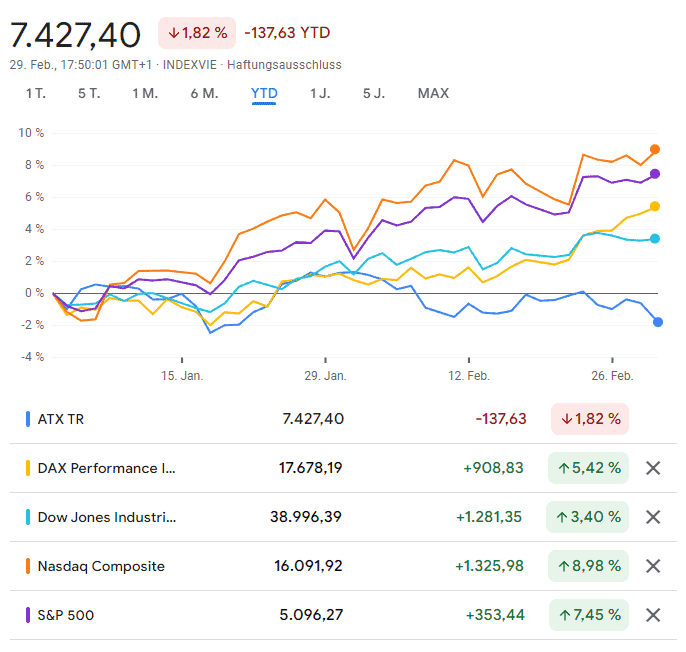Click the DAX value 17.678,19
The width and height of the screenshot is (686, 652).
[x=311, y=468]
